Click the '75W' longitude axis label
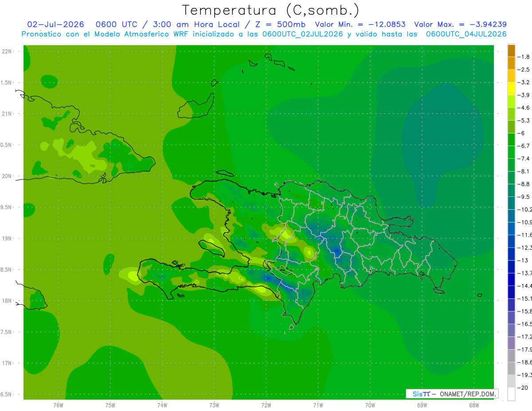532x411 pixels. click(110, 405)
